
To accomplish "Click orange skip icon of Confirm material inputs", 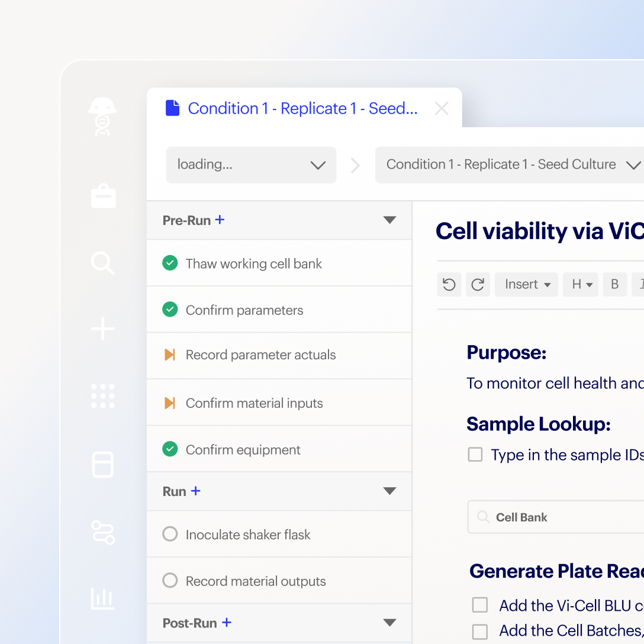I will point(170,403).
